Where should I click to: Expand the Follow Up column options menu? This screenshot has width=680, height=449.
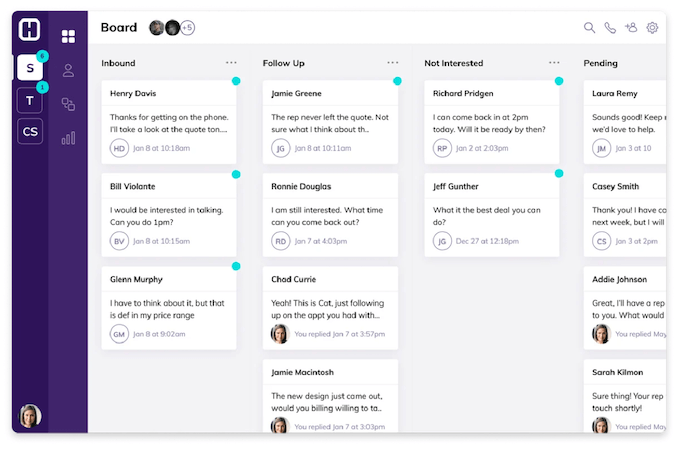pyautogui.click(x=393, y=63)
